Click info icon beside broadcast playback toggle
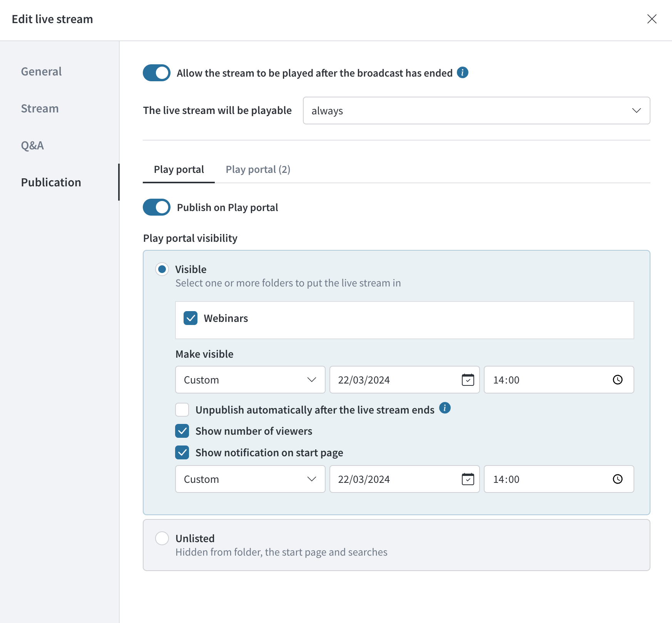Image resolution: width=672 pixels, height=623 pixels. point(462,72)
